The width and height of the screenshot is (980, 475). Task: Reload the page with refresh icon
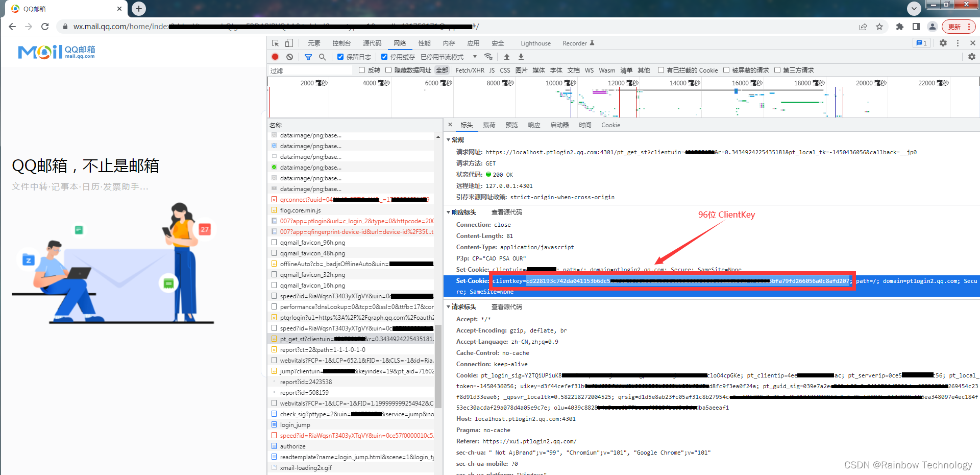(45, 27)
